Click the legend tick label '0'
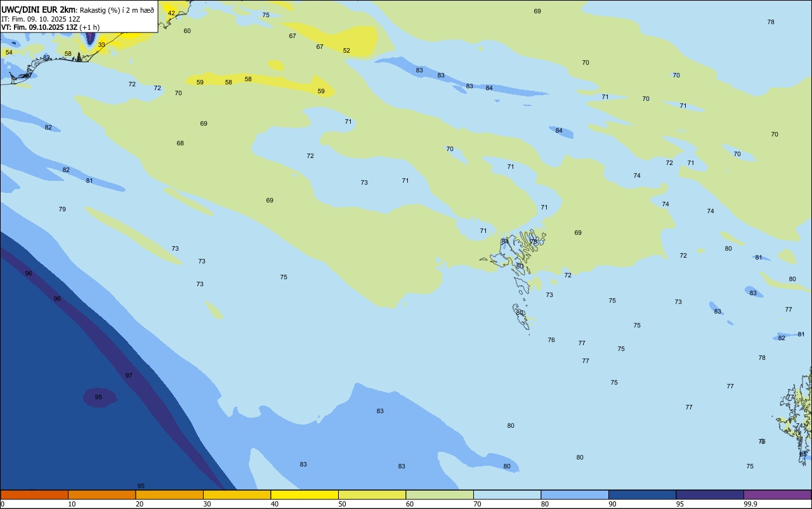Viewport: 812px width, 509px height. (x=3, y=504)
